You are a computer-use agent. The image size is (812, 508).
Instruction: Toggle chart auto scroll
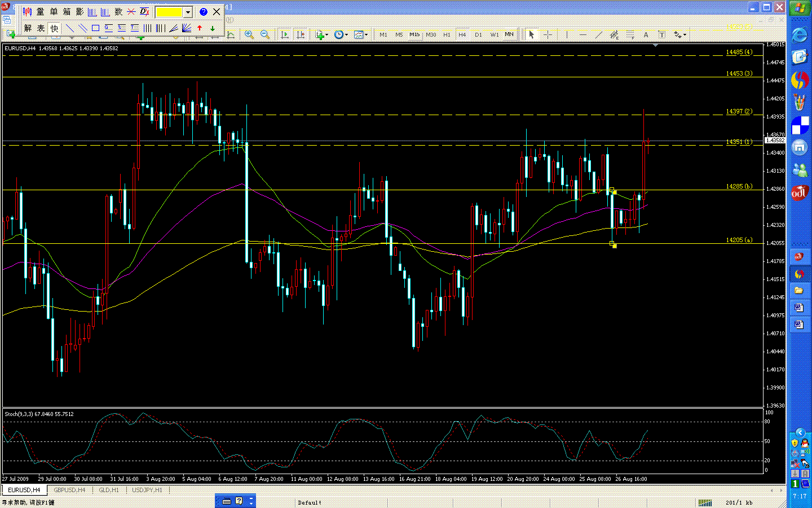click(284, 34)
